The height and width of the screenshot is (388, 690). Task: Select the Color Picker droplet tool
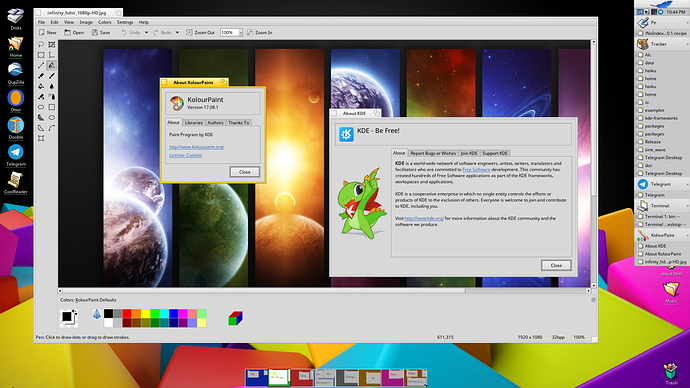pos(51,86)
